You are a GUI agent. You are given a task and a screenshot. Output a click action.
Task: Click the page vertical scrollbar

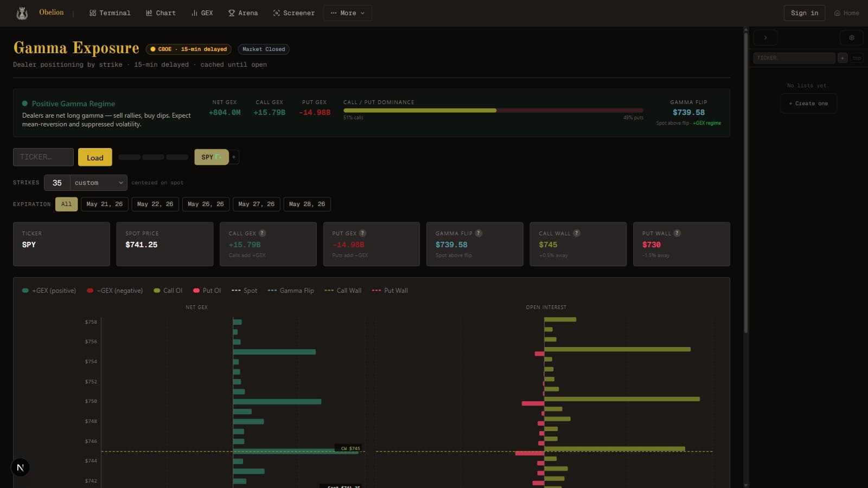click(746, 184)
